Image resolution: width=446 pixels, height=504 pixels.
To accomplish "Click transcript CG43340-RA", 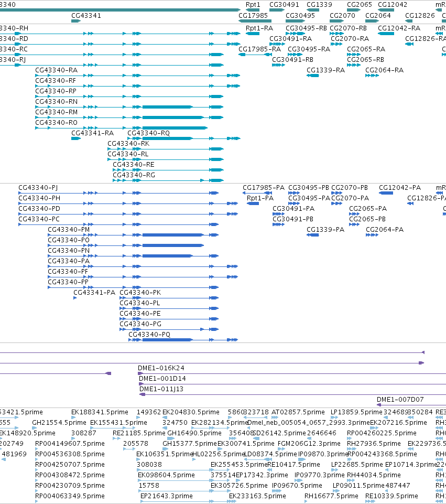I will [56, 70].
